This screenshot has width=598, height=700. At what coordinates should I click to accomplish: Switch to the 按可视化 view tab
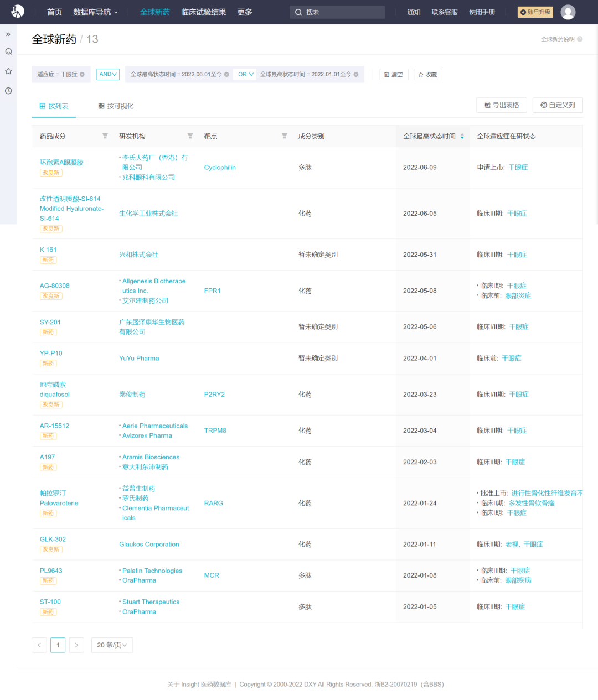(116, 106)
